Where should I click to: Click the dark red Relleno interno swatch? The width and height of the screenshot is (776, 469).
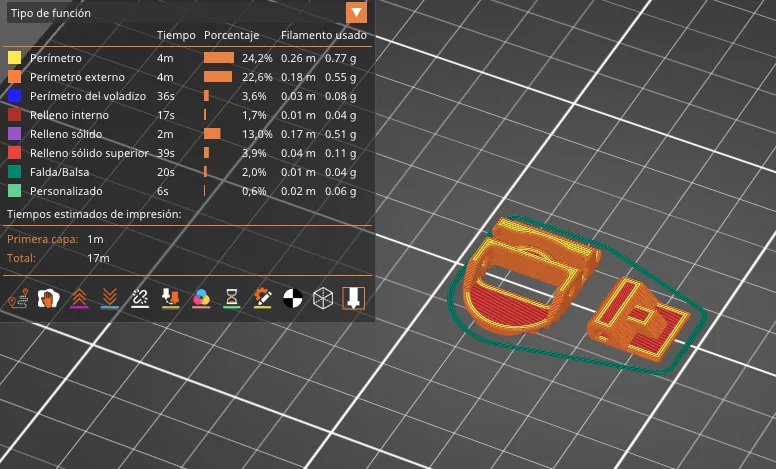point(14,115)
